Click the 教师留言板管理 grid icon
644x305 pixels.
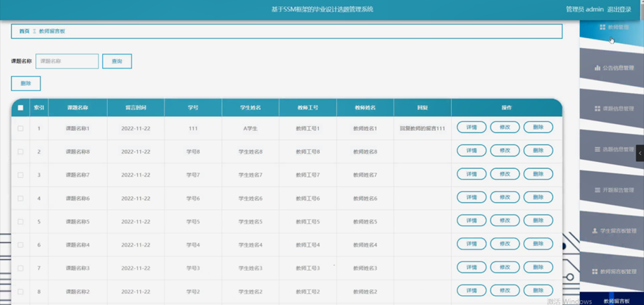[x=594, y=272]
